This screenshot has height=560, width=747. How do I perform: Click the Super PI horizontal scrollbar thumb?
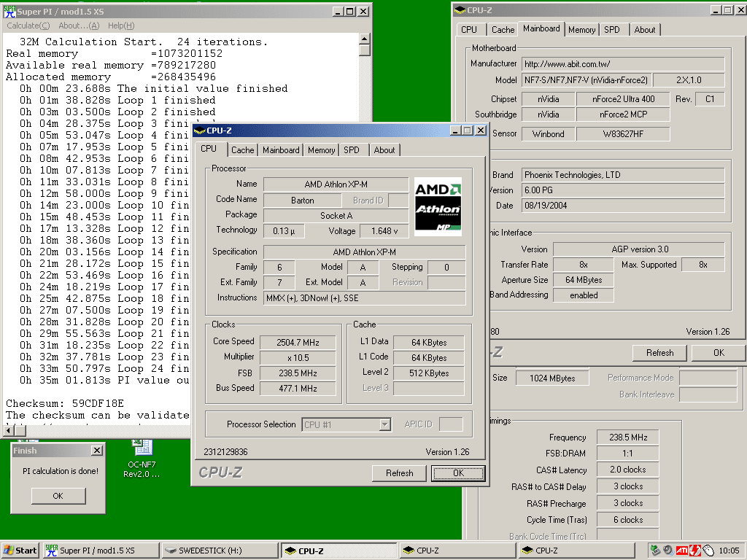(x=20, y=431)
